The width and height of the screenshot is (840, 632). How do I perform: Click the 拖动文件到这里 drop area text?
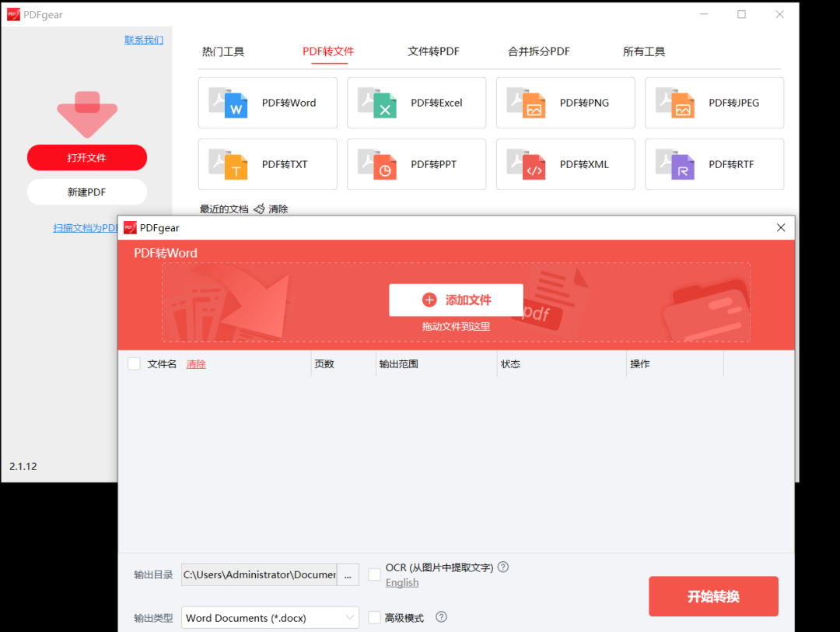point(456,326)
